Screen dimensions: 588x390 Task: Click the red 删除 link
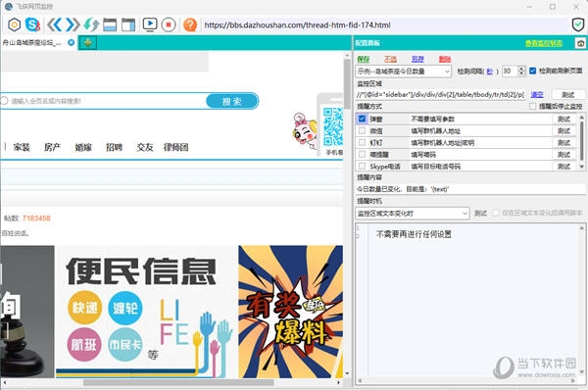point(445,59)
